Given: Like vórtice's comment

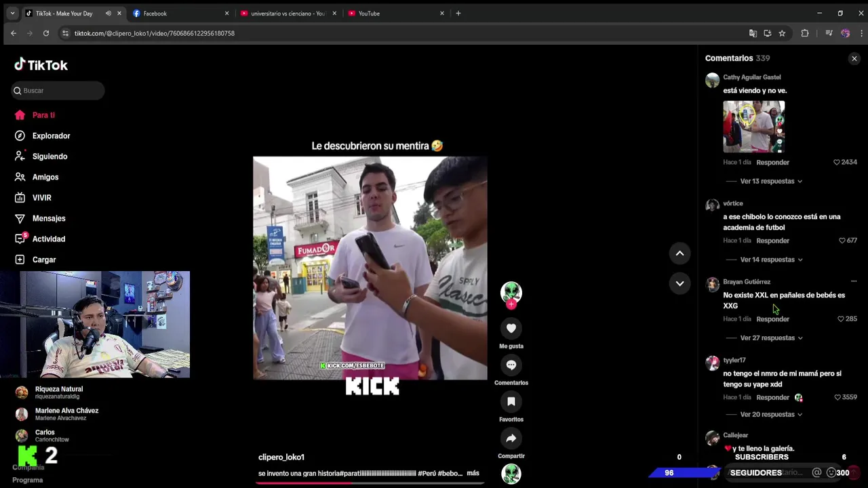Looking at the screenshot, I should (x=842, y=241).
